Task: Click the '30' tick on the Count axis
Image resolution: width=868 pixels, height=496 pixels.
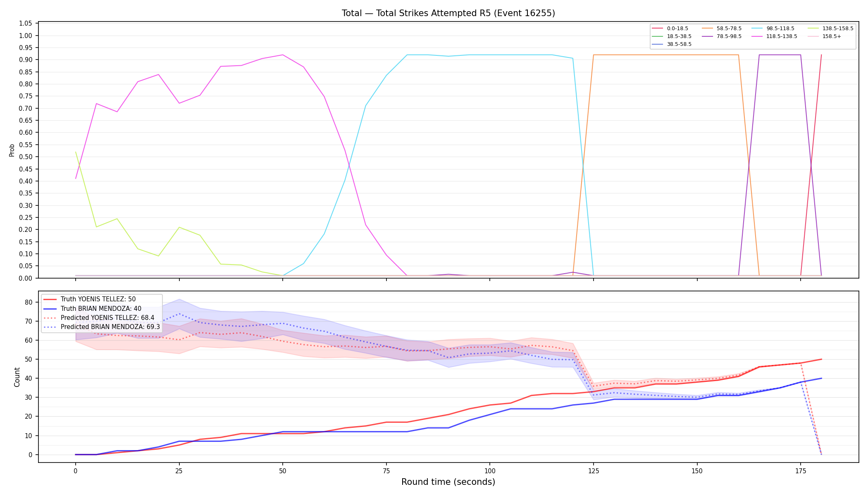Action: tap(29, 397)
